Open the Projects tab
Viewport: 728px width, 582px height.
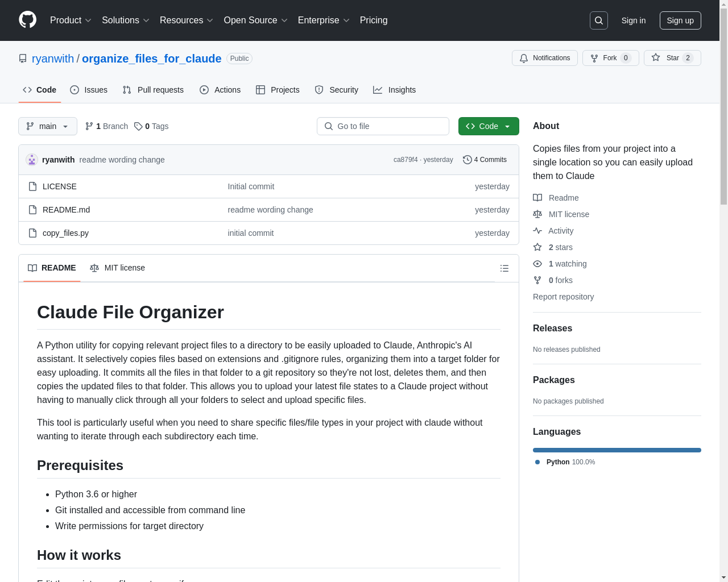coord(278,90)
